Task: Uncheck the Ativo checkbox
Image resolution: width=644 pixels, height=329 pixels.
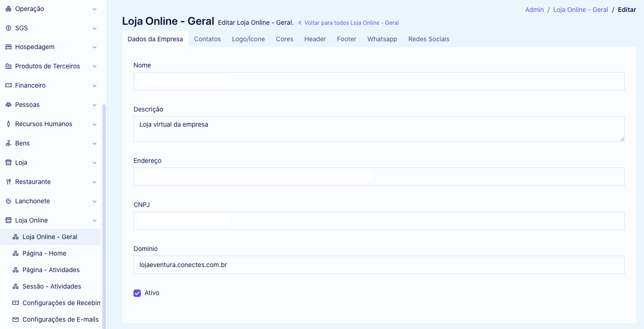Action: click(x=137, y=293)
